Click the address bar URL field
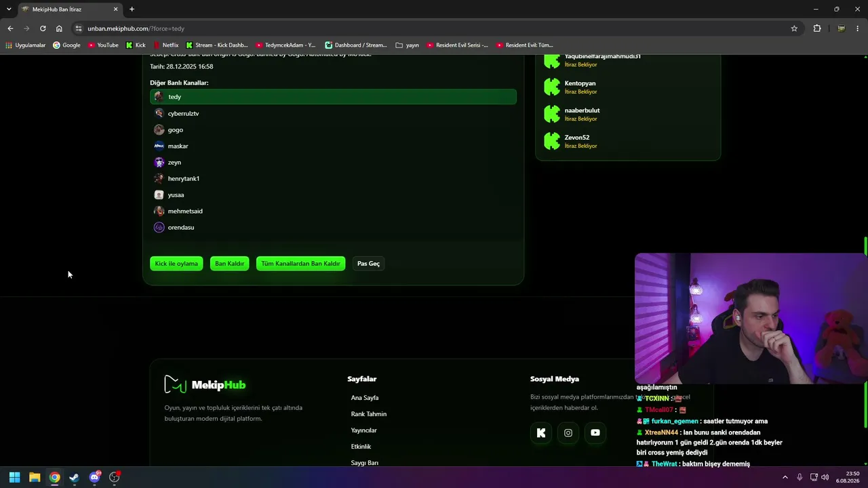This screenshot has width=868, height=488. tap(434, 28)
